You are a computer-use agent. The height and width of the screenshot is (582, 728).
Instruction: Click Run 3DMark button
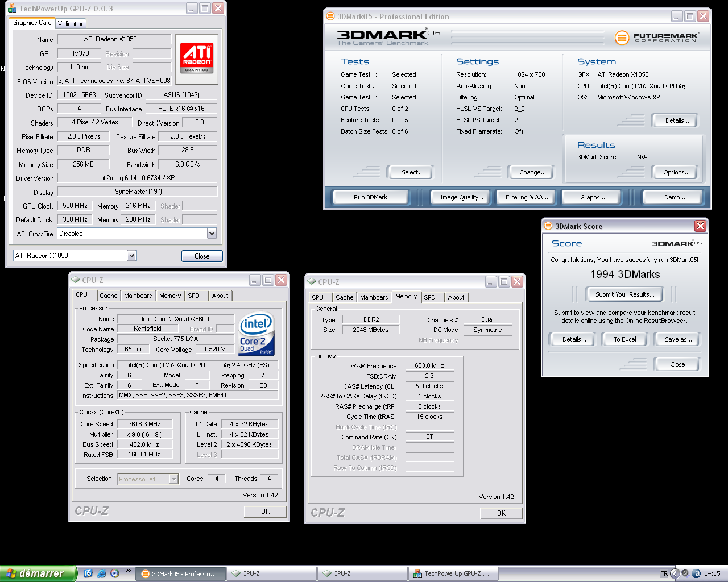pyautogui.click(x=370, y=197)
